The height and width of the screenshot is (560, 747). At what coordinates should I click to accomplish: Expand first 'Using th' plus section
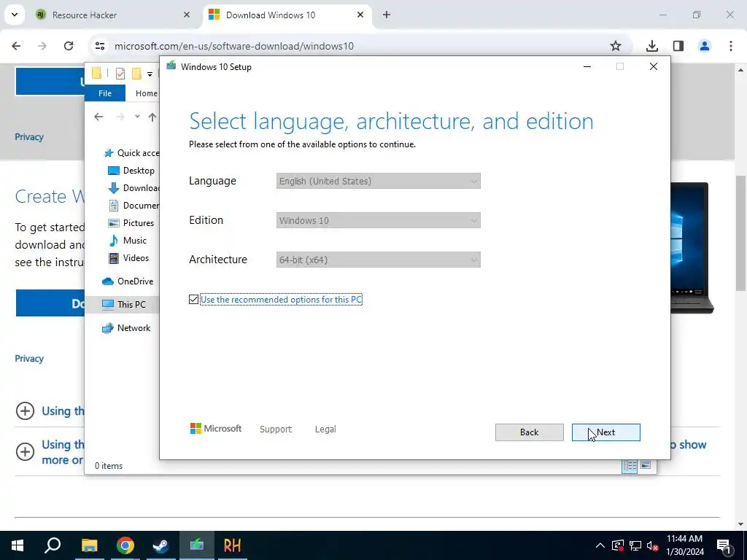[25, 411]
